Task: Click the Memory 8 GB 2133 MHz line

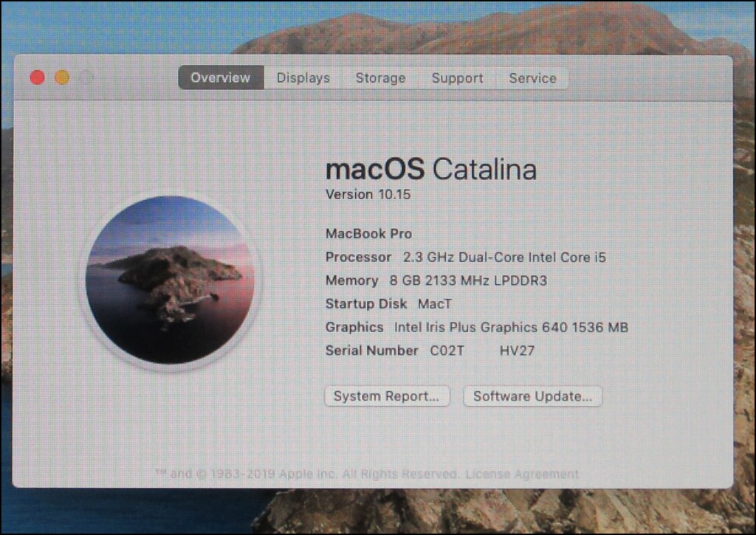Action: (x=436, y=280)
